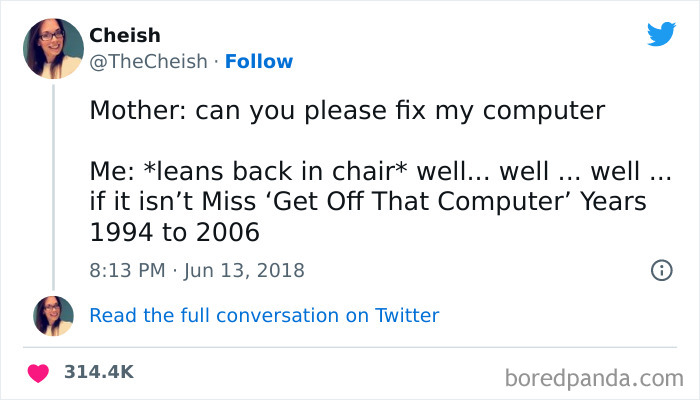Open the @TheCheish handle

click(x=149, y=62)
